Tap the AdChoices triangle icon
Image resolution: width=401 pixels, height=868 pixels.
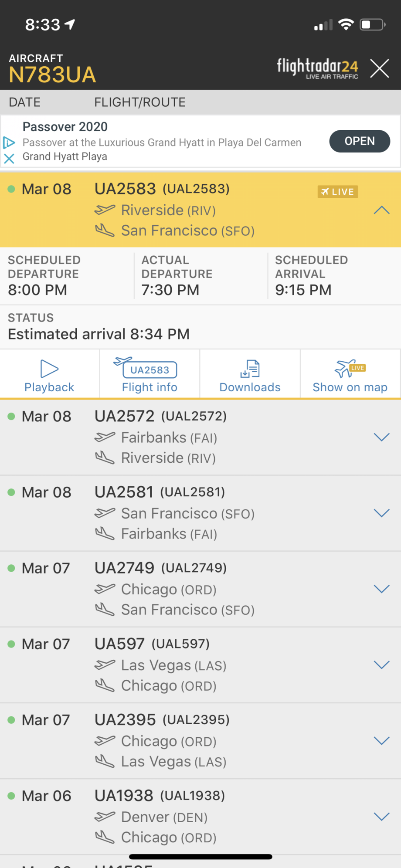click(x=9, y=142)
